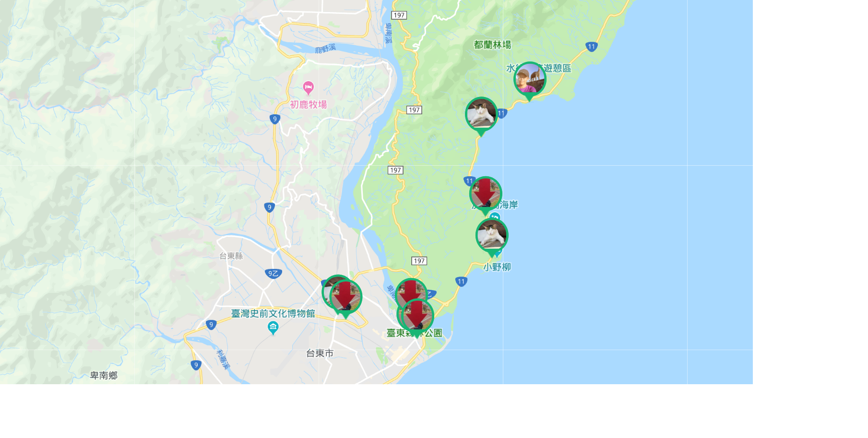Click the 鹿野溪 river label
This screenshot has width=868, height=438.
(325, 49)
